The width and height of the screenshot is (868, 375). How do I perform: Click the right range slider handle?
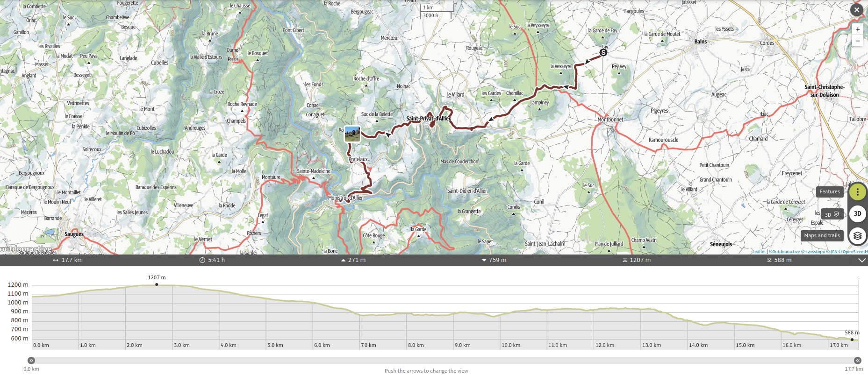(857, 361)
